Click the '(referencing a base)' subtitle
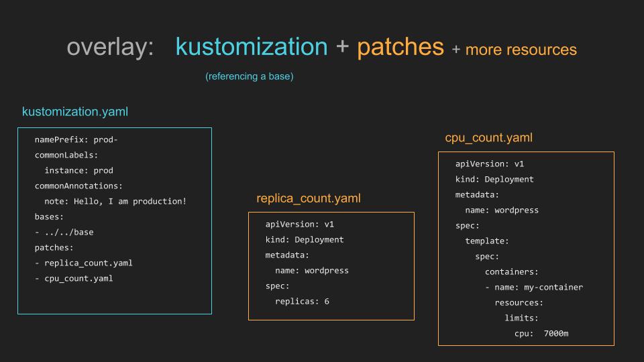This screenshot has width=644, height=362. tap(250, 76)
